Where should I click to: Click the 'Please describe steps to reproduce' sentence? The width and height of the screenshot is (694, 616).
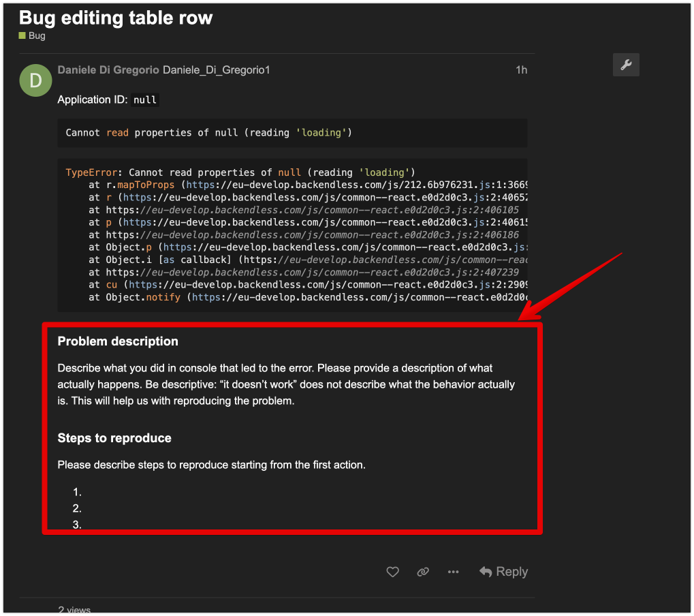point(212,465)
